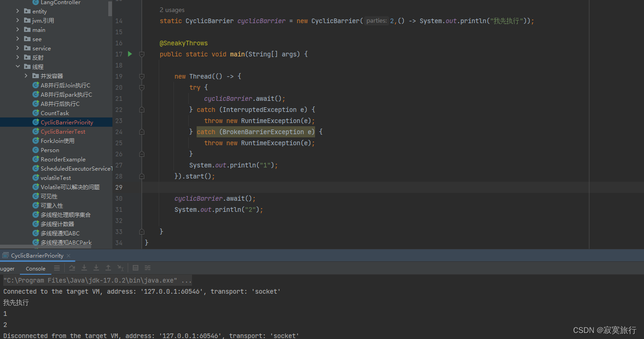Click class icon of Person
This screenshot has height=339, width=644.
tap(36, 150)
